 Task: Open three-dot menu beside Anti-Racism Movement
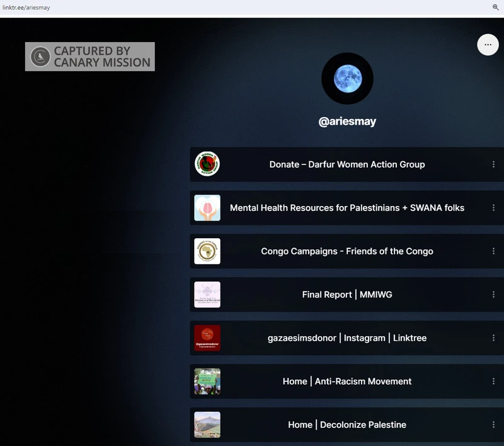pyautogui.click(x=493, y=381)
